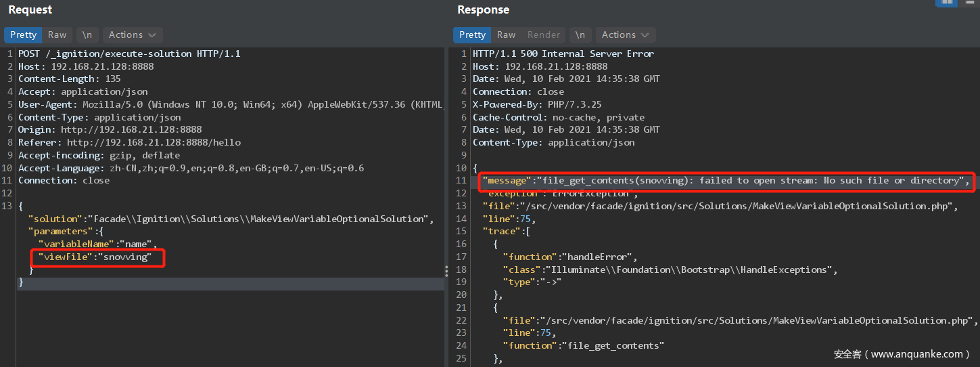
Task: Switch to the stacked layout icon
Action: (x=969, y=3)
